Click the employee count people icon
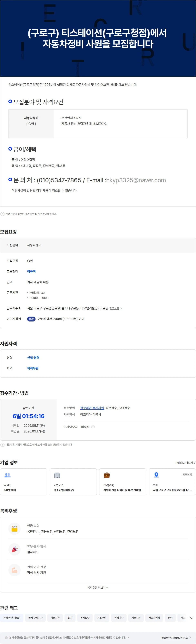Screen dimensions: 196x644 click(x=8, y=475)
